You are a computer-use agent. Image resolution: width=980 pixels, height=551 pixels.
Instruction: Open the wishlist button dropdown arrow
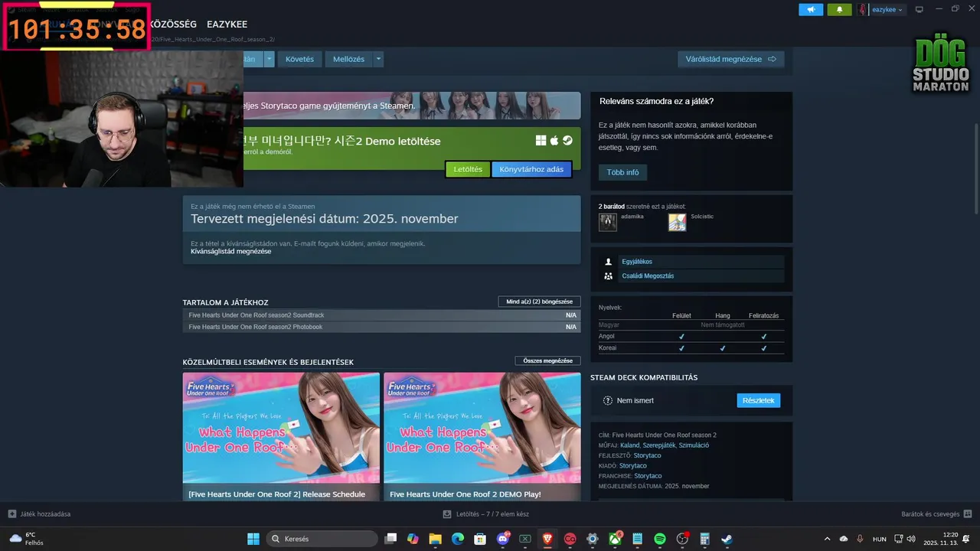(x=269, y=59)
